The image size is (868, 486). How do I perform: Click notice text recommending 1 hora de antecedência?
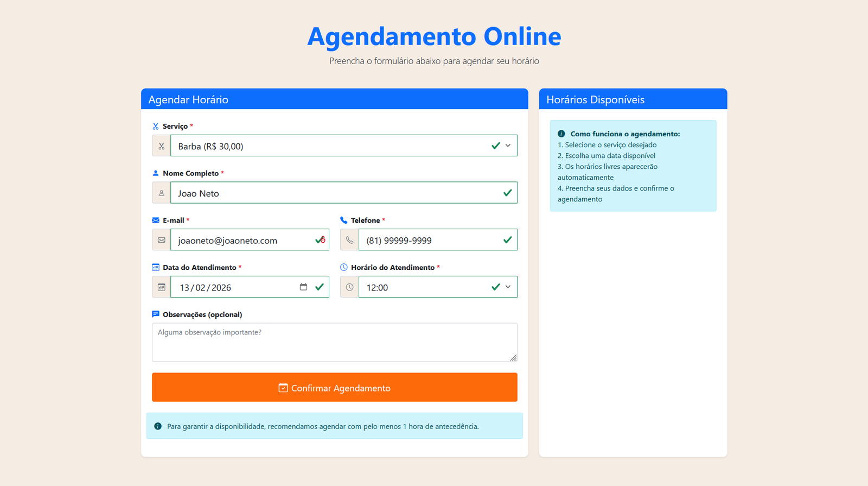(x=323, y=426)
